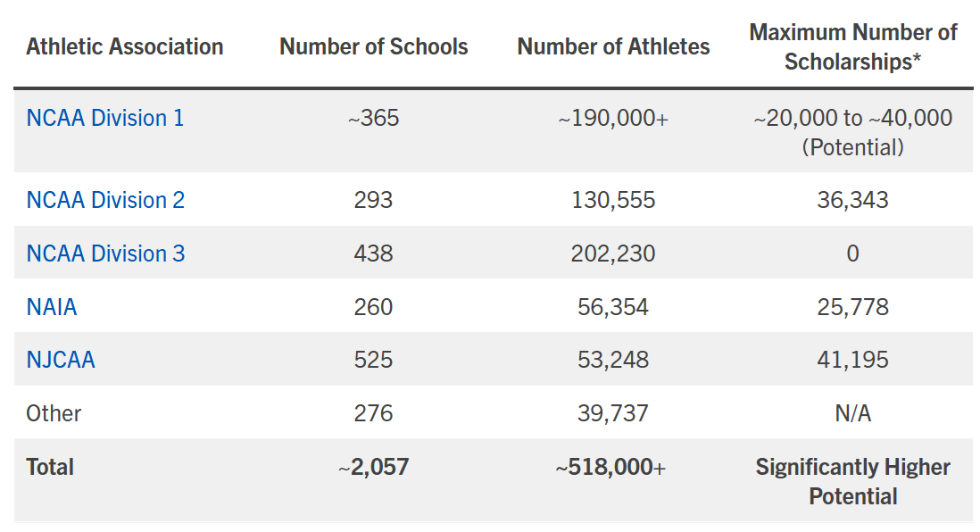Viewport: 980px width, 532px height.
Task: Select the ~2,057 total schools cell
Action: (373, 467)
